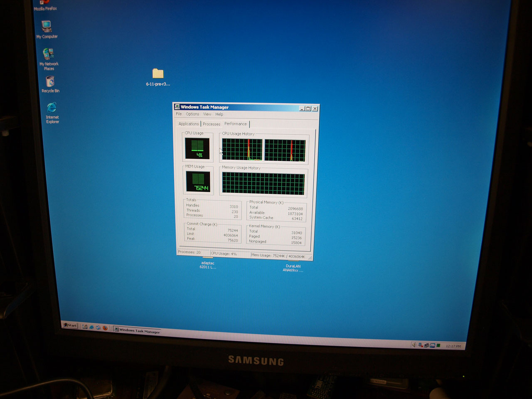Image resolution: width=532 pixels, height=399 pixels.
Task: Click the Handles value 3310
Action: click(234, 207)
